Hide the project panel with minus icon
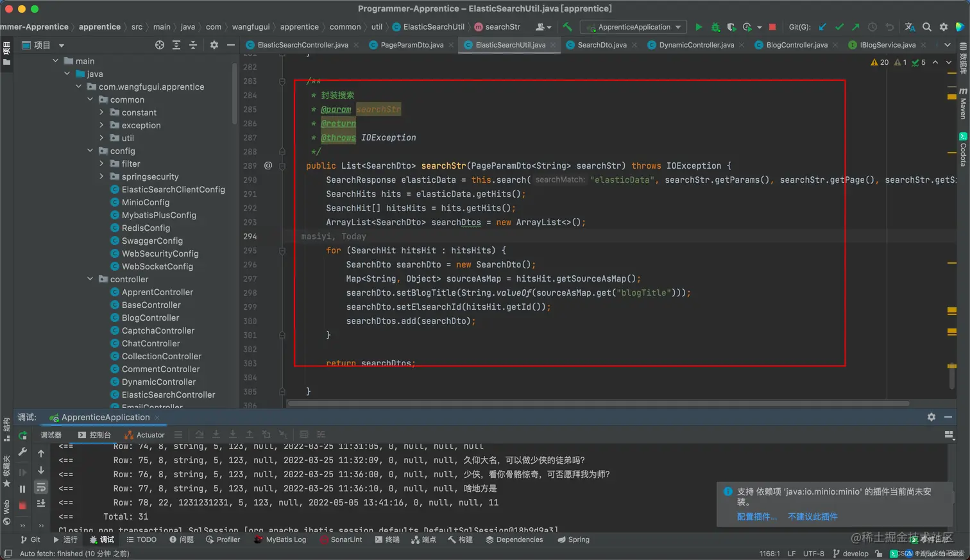Viewport: 970px width, 560px height. point(231,45)
